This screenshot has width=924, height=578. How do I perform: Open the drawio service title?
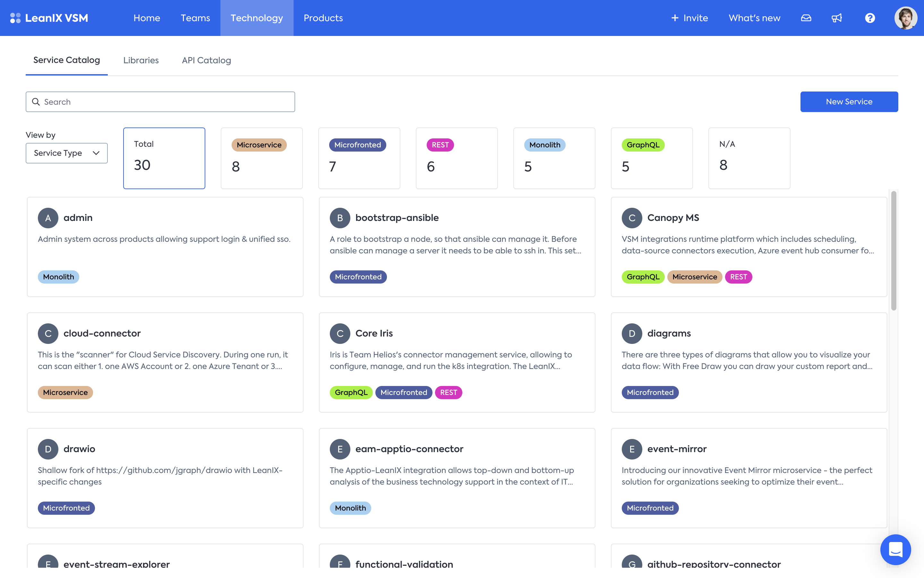pos(80,449)
